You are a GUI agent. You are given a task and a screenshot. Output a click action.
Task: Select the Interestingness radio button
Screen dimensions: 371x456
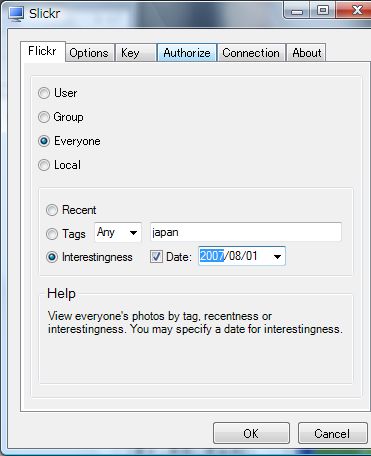[x=52, y=257]
